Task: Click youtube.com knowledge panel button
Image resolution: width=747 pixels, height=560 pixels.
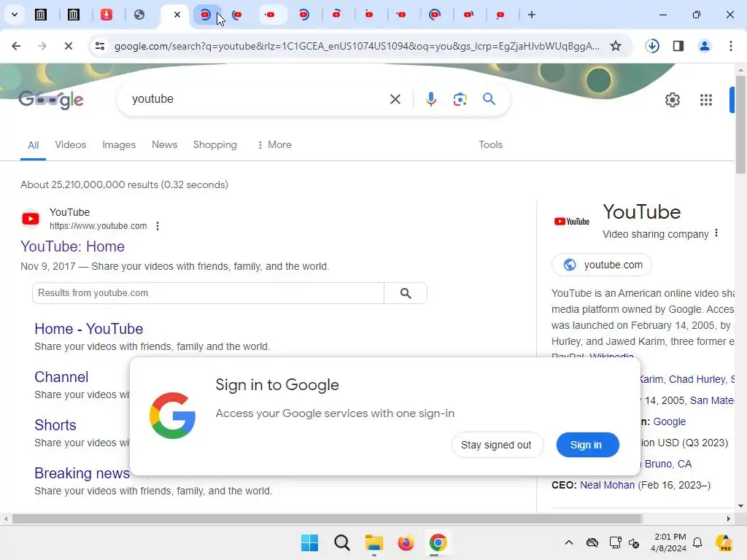Action: click(x=602, y=265)
